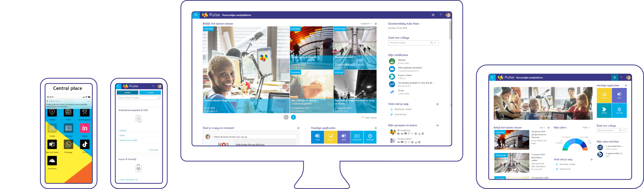Go to next news carousel page
The width and height of the screenshot is (644, 189).
coord(294,117)
